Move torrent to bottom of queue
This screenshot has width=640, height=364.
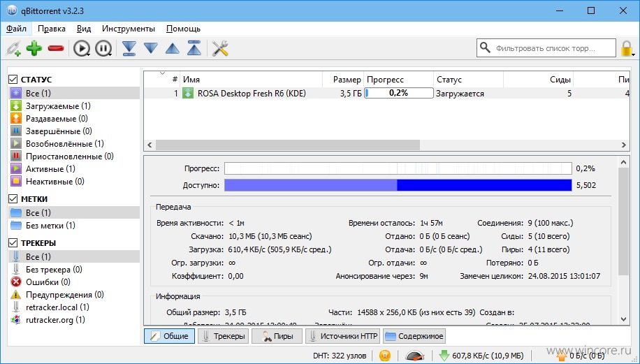129,49
